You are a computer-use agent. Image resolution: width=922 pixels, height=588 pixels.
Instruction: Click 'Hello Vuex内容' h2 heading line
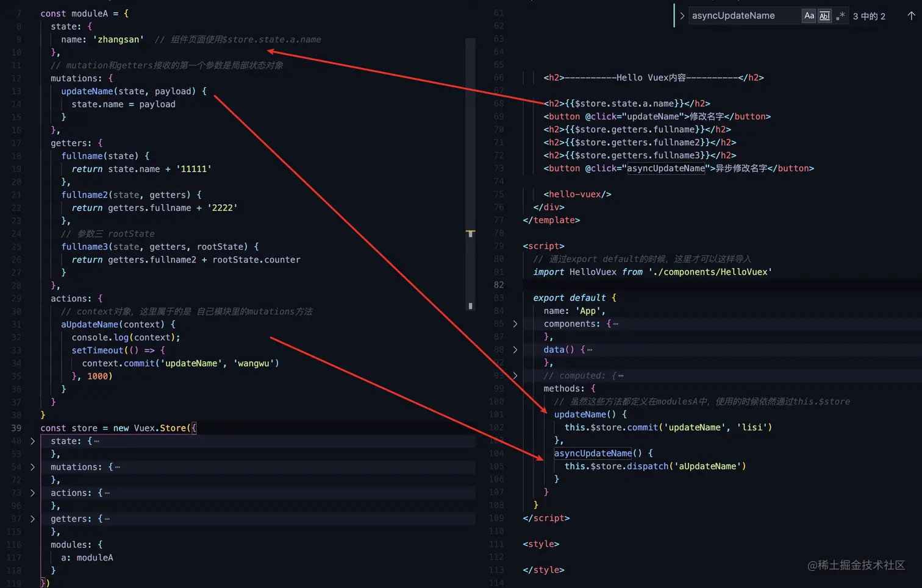[654, 78]
